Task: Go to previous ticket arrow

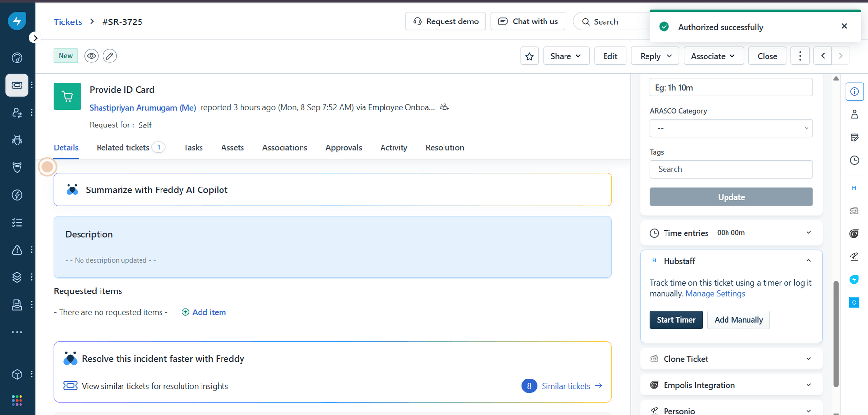Action: point(823,56)
